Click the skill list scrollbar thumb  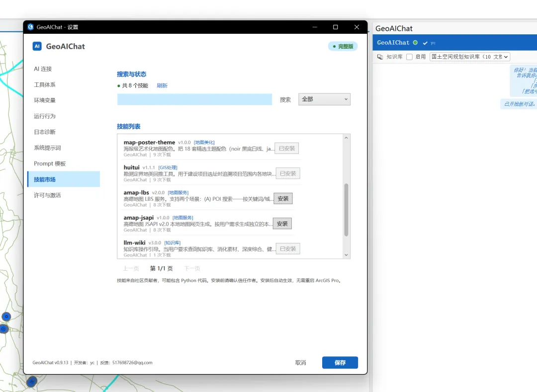(346, 210)
